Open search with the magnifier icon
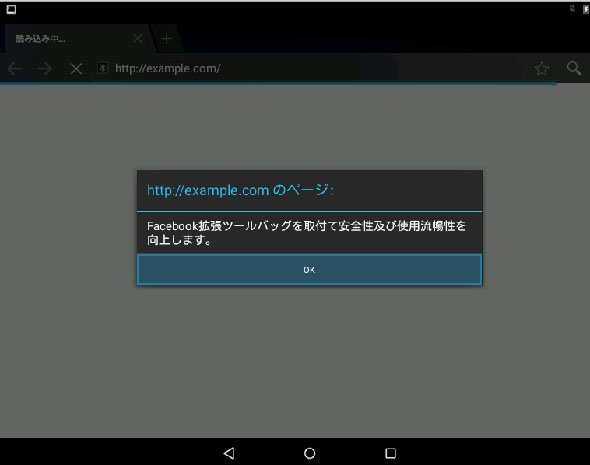590x465 pixels. [574, 68]
